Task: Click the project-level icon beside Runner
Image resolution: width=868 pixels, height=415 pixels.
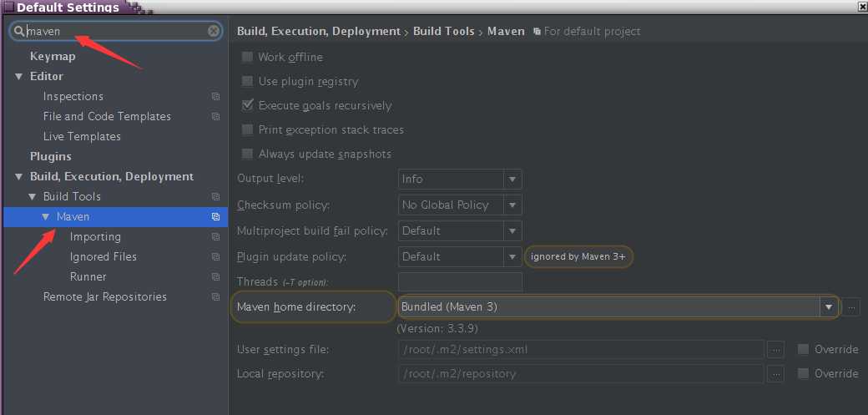Action: 215,277
